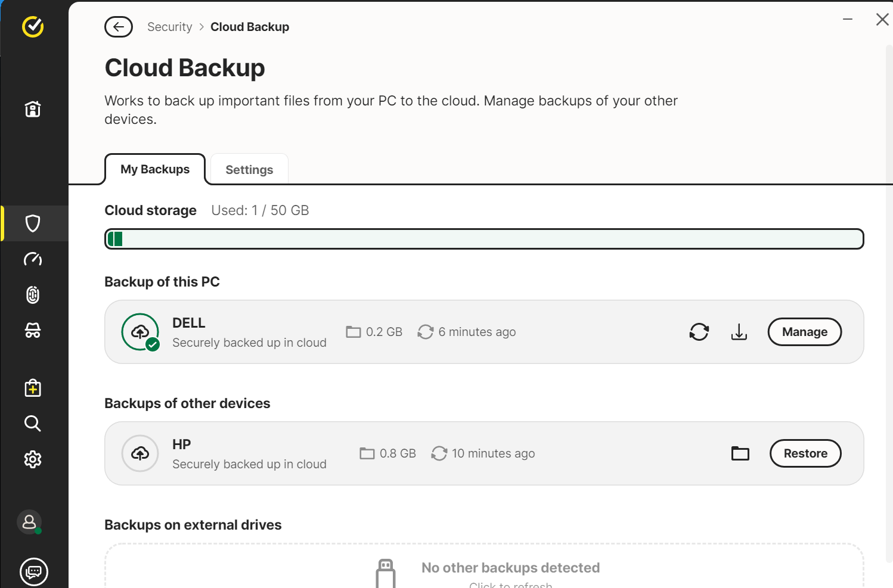
Task: Open the Privacy incognito sidebar icon
Action: [x=33, y=331]
